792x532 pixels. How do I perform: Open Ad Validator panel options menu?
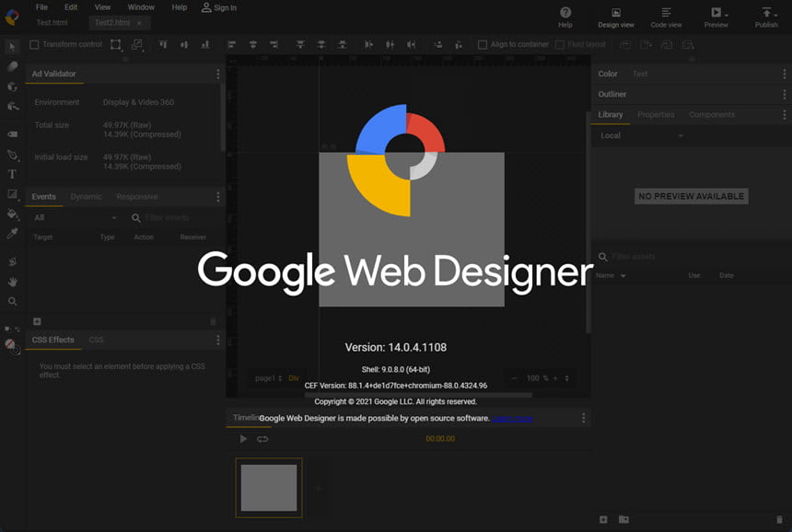tap(217, 74)
